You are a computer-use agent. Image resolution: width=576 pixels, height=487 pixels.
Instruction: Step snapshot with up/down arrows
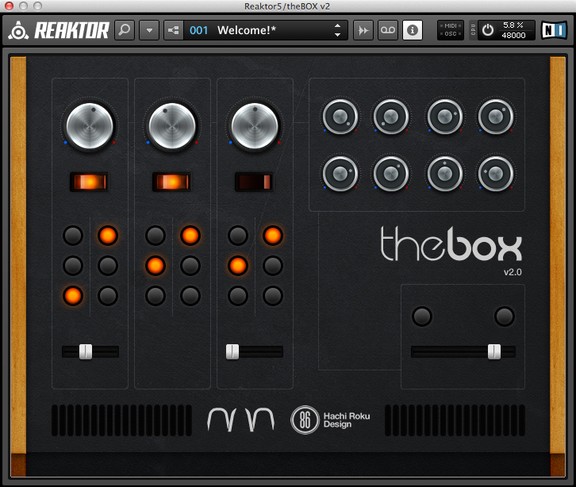point(338,30)
